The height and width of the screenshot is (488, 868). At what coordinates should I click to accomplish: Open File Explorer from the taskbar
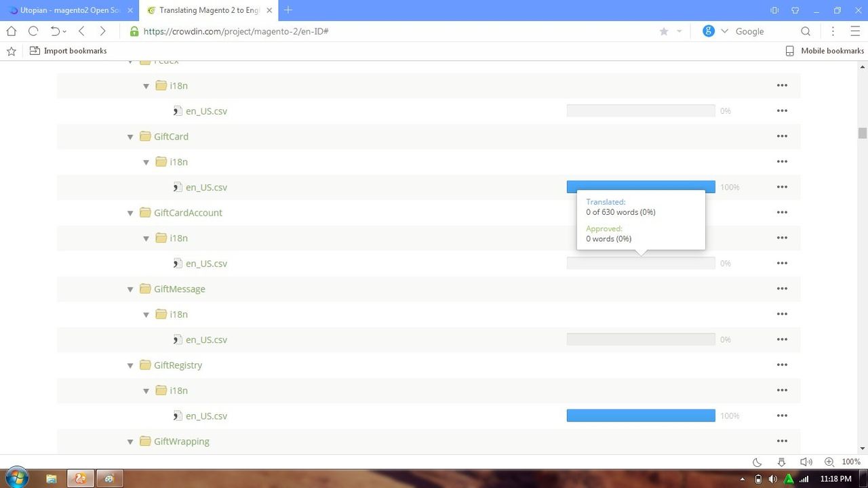click(52, 479)
